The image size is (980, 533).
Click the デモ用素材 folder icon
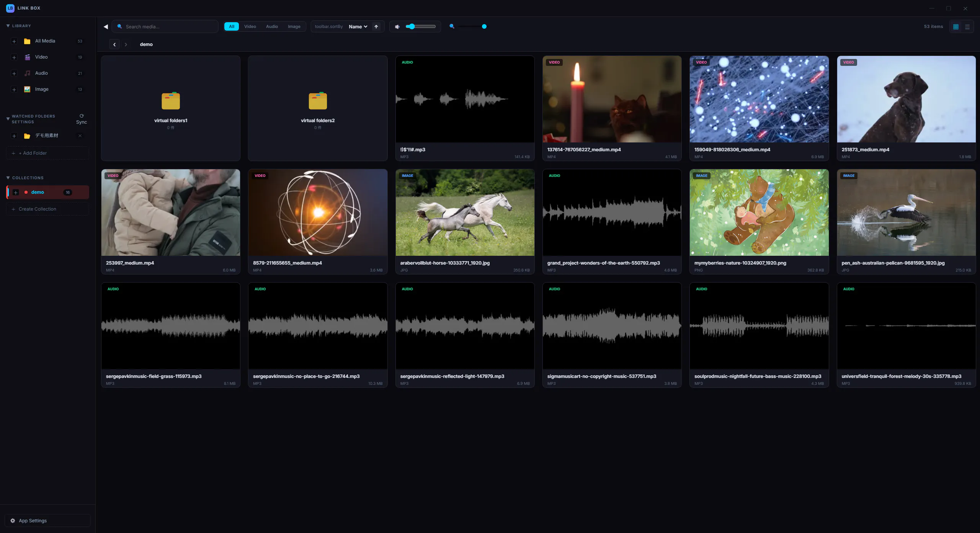pos(27,136)
